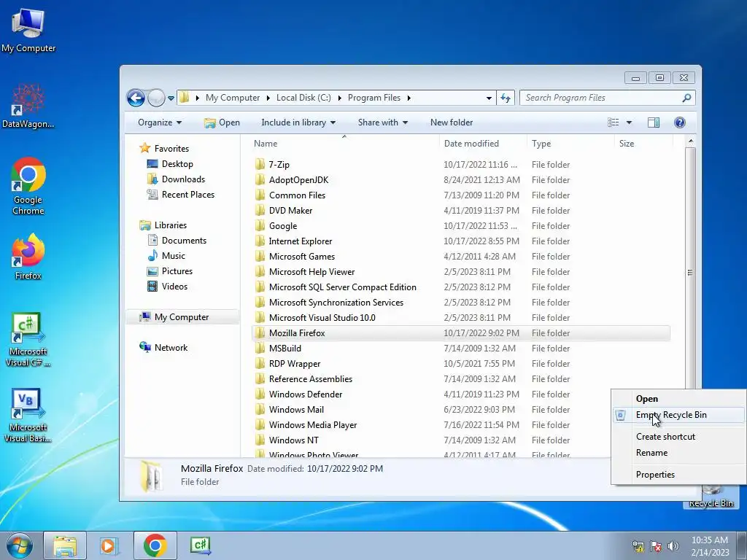Open My Computer desktop icon
This screenshot has height=560, width=747.
pyautogui.click(x=28, y=31)
